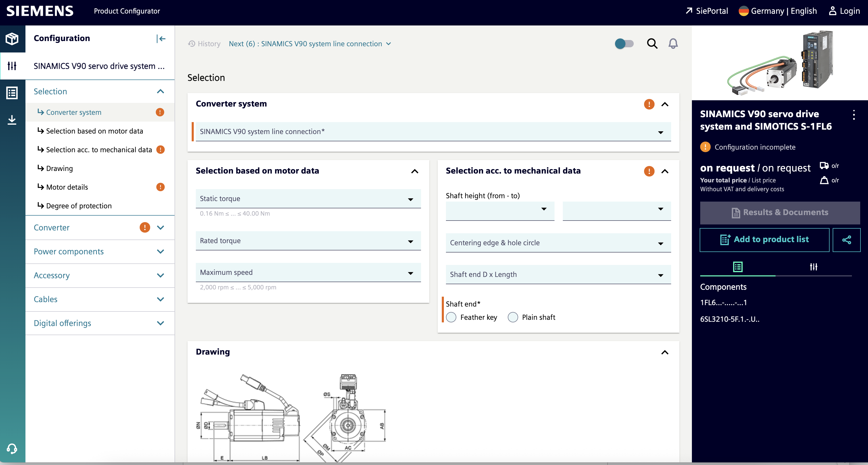The width and height of the screenshot is (868, 465).
Task: Click Add to product list
Action: coord(765,240)
